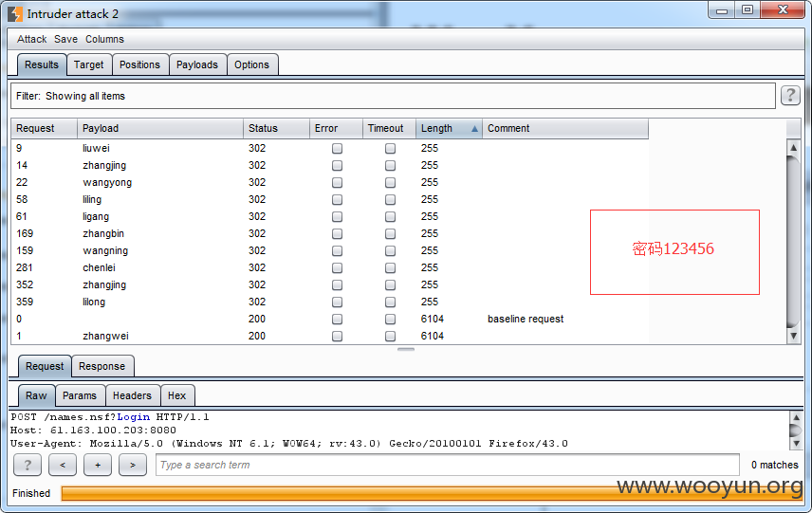
Task: Go to next search match button
Action: [133, 465]
